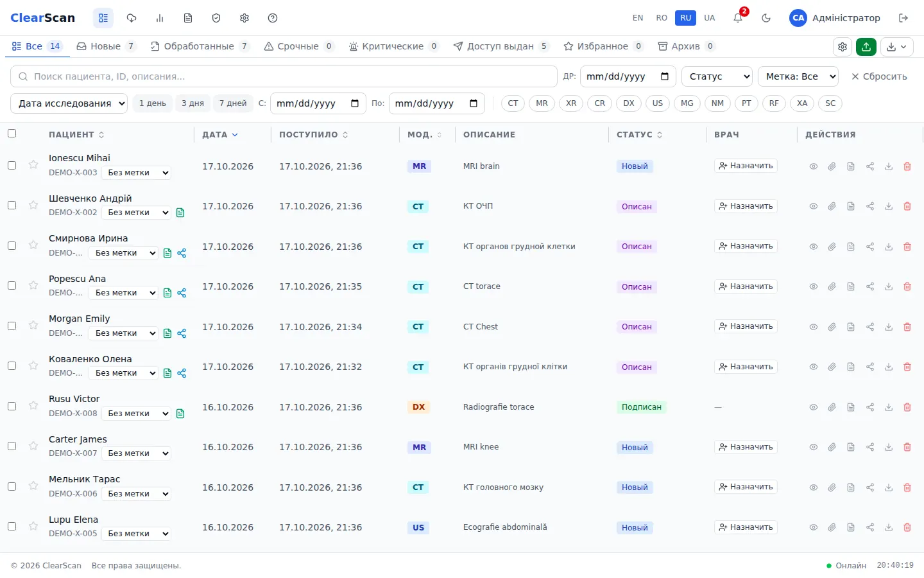Share icon for Мельник Тарас

pyautogui.click(x=870, y=487)
